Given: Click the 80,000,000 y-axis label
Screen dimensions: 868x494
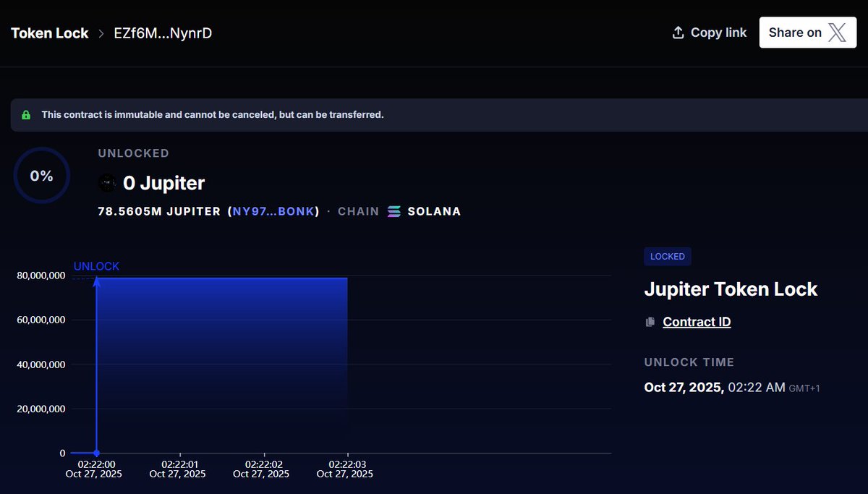Looking at the screenshot, I should click(x=41, y=276).
